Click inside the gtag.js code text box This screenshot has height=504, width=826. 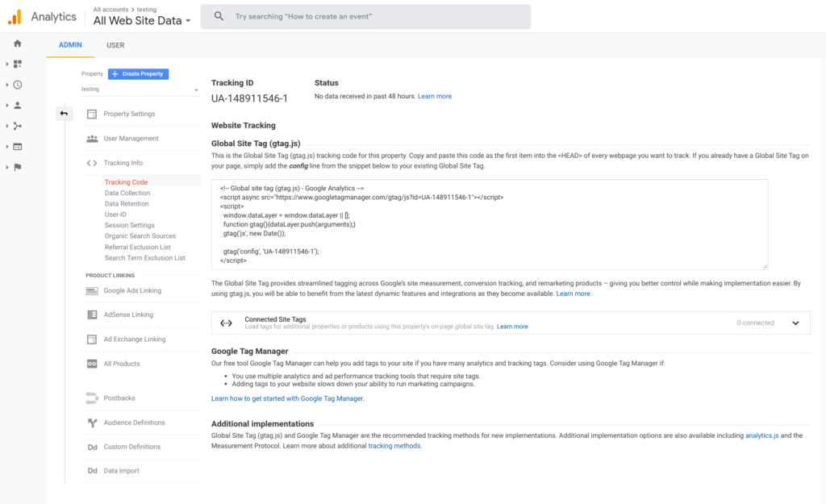tap(490, 224)
